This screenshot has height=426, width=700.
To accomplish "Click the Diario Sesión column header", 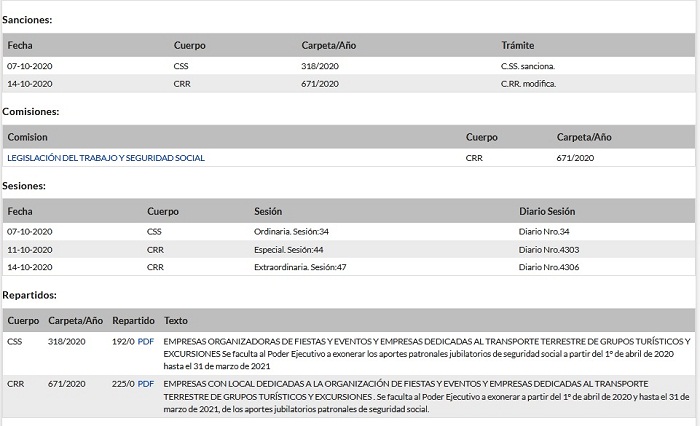I will (547, 211).
